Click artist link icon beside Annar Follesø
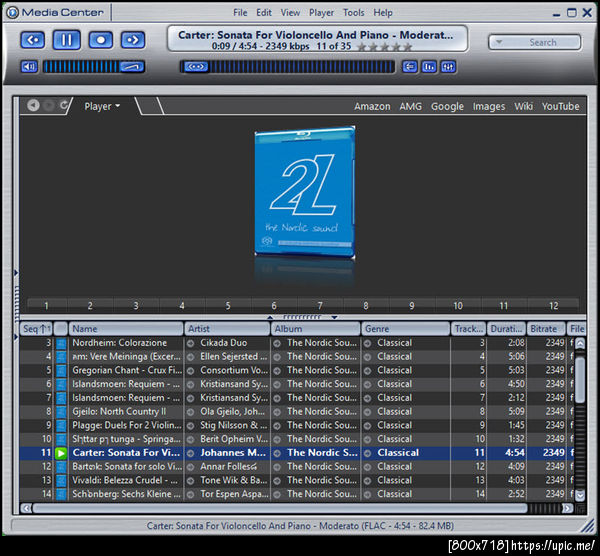The width and height of the screenshot is (600, 556). click(190, 467)
